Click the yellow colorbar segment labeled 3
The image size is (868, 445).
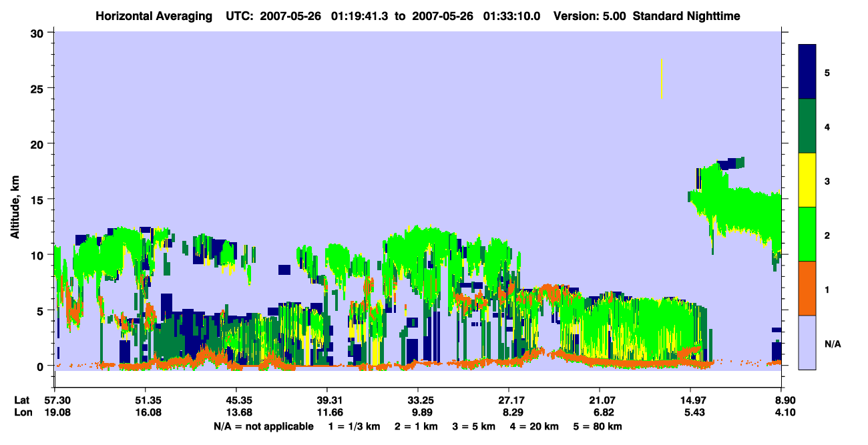807,180
